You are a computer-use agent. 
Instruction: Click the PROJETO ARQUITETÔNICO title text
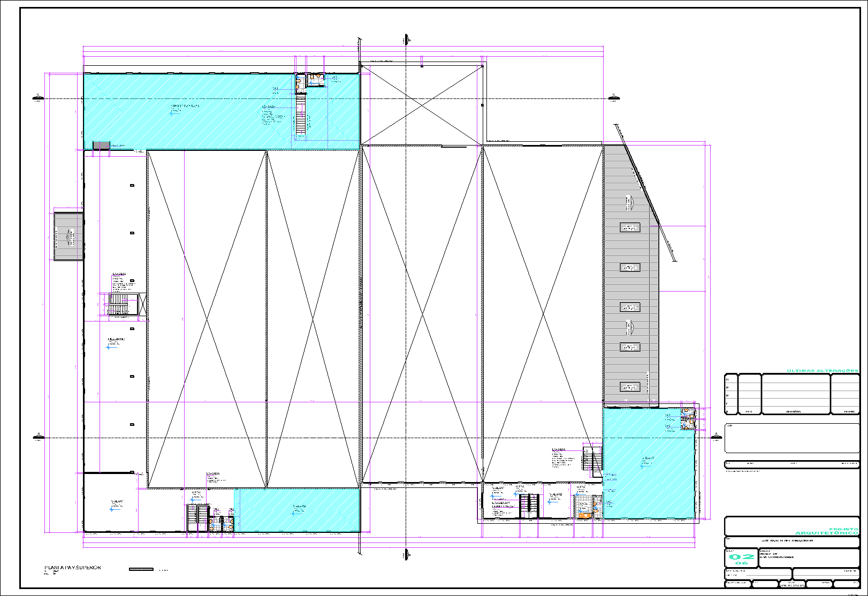[827, 531]
